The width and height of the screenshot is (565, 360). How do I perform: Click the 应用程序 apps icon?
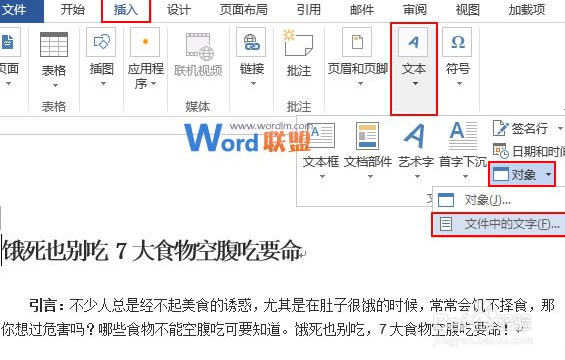pos(146,42)
